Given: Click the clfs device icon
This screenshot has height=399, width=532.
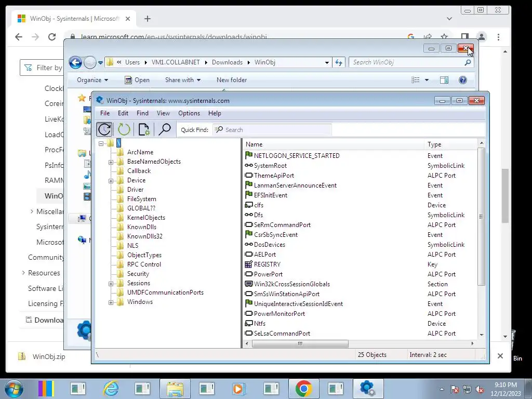Looking at the screenshot, I should (x=249, y=205).
